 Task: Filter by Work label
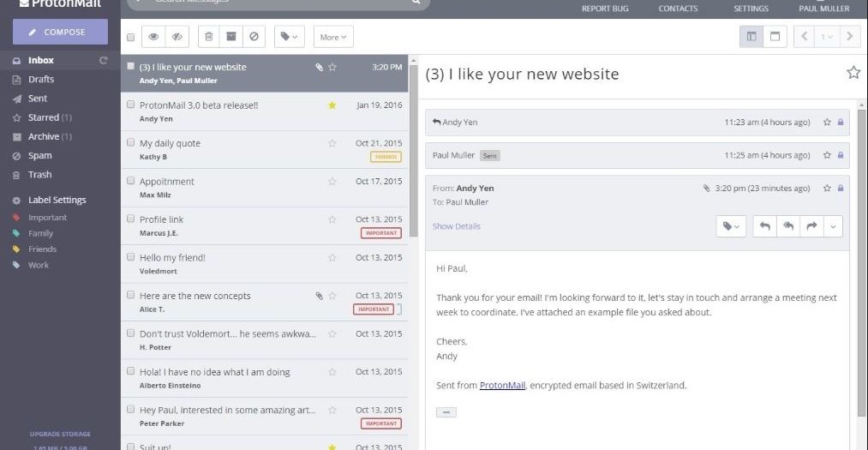click(39, 265)
